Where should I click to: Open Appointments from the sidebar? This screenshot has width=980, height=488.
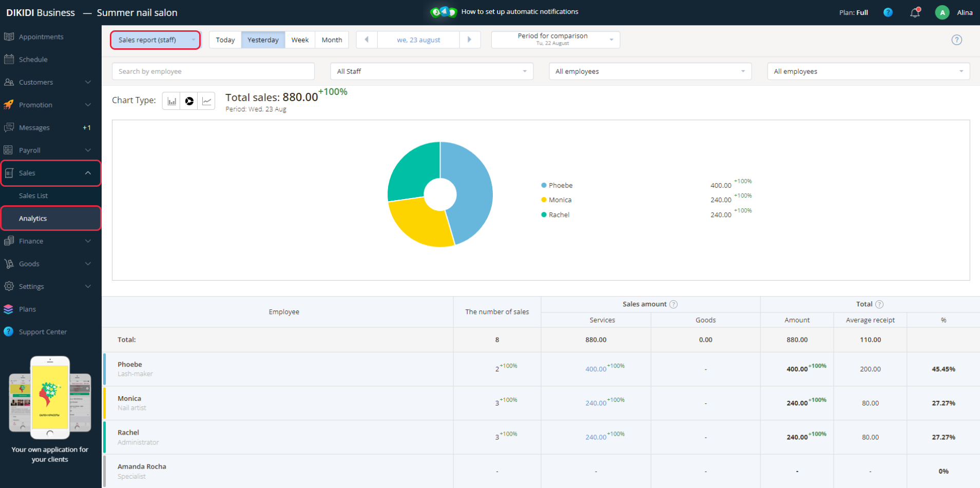[41, 37]
